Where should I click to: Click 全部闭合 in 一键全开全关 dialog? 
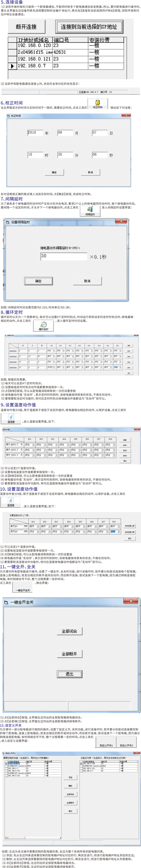[69, 631]
